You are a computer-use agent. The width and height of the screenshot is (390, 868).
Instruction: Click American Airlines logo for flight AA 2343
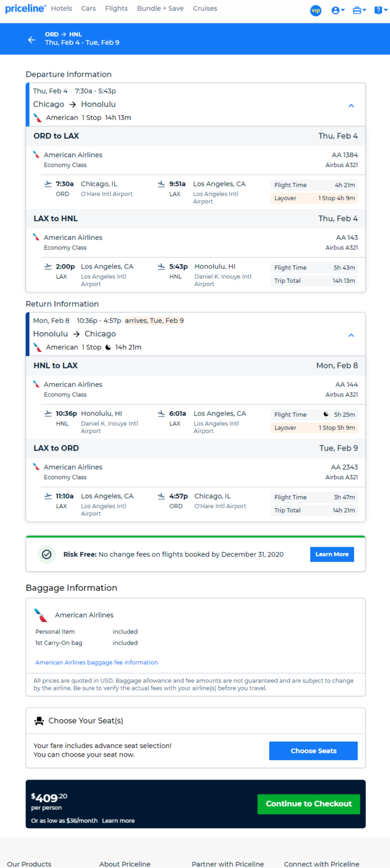(x=37, y=467)
